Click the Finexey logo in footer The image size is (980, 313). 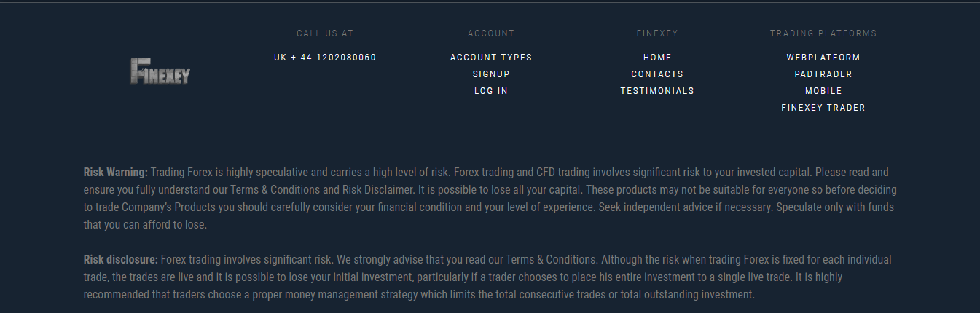[x=160, y=71]
